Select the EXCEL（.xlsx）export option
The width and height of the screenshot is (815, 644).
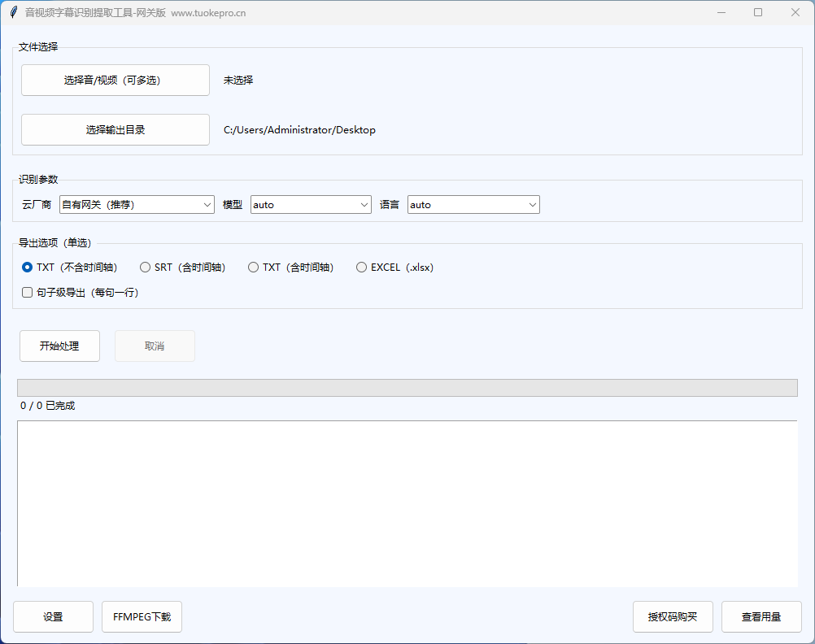pyautogui.click(x=361, y=267)
